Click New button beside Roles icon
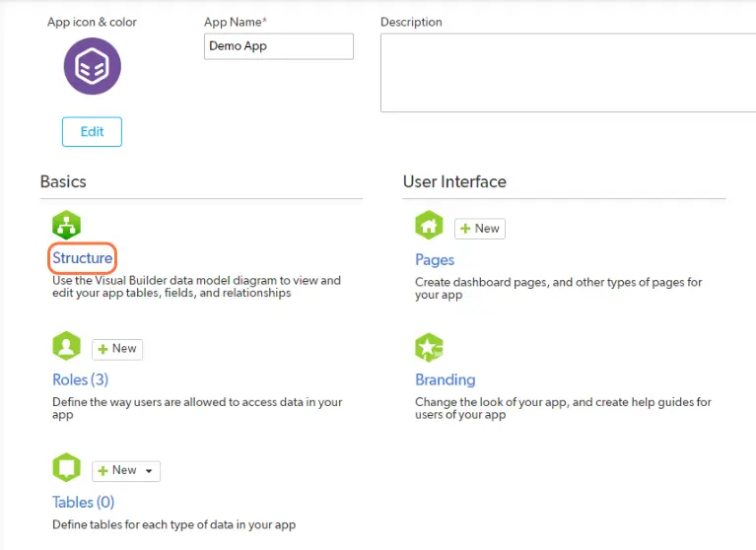This screenshot has height=550, width=756. pos(117,349)
